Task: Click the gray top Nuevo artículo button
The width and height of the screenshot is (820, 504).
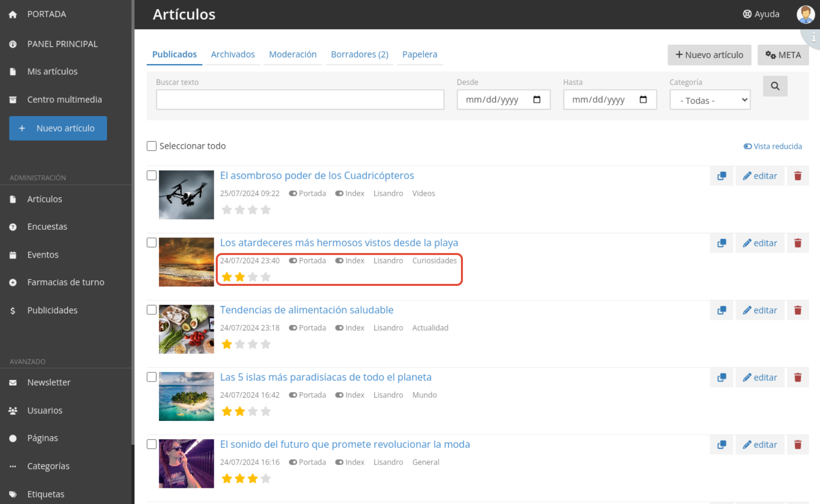Action: click(x=709, y=55)
